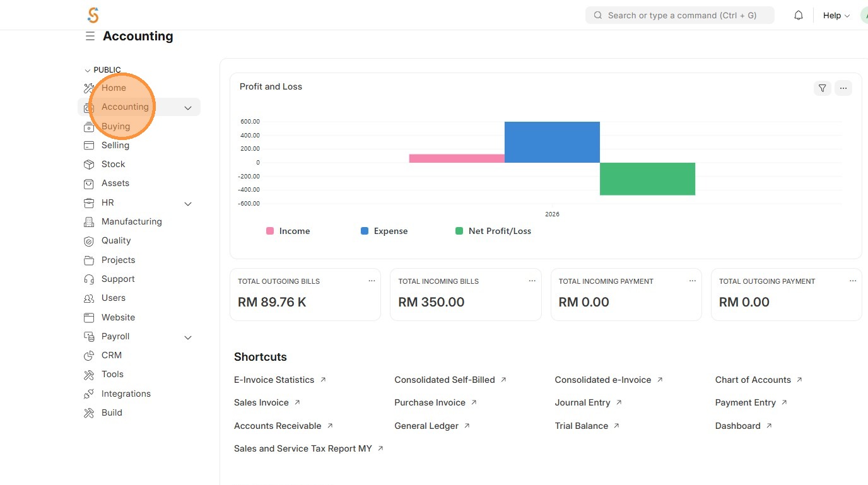This screenshot has width=868, height=485.
Task: Focus the search or command box
Action: (x=679, y=15)
